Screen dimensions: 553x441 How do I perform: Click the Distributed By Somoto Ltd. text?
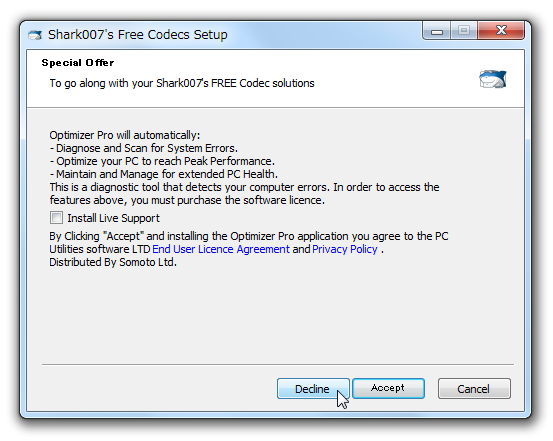pyautogui.click(x=113, y=262)
